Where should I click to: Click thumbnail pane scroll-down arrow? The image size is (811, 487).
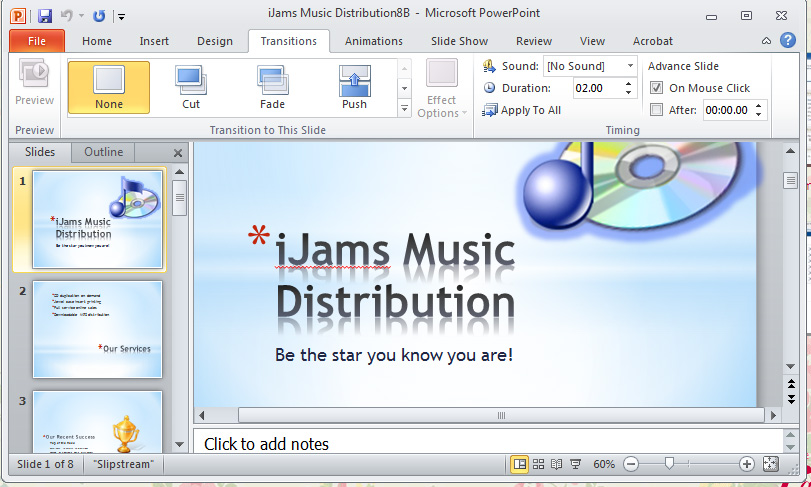pyautogui.click(x=179, y=444)
